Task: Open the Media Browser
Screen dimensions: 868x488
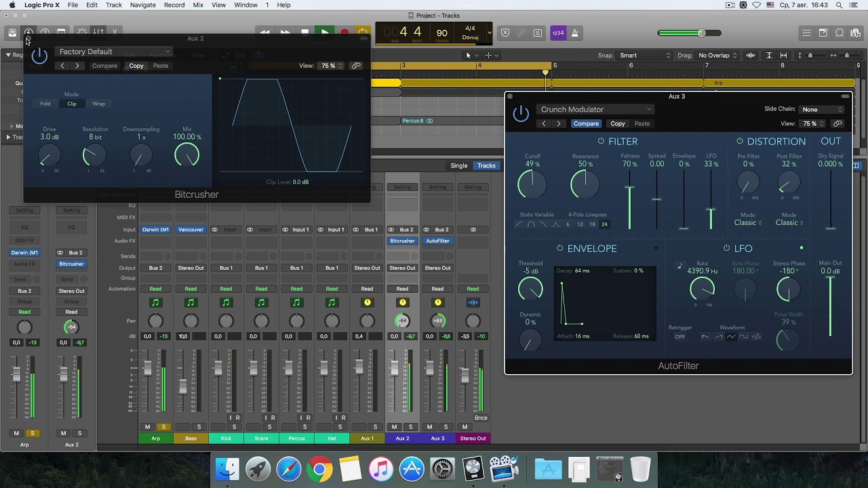Action: [856, 33]
